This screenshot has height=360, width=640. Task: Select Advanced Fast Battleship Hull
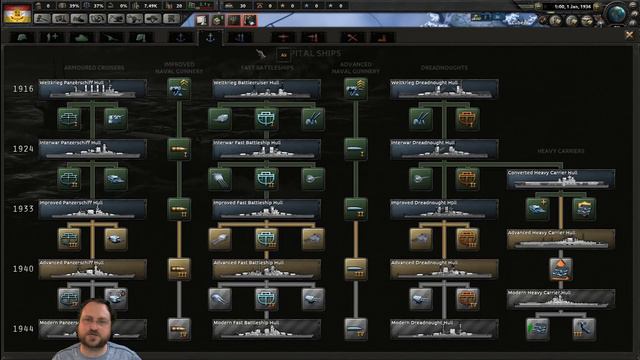pyautogui.click(x=267, y=269)
